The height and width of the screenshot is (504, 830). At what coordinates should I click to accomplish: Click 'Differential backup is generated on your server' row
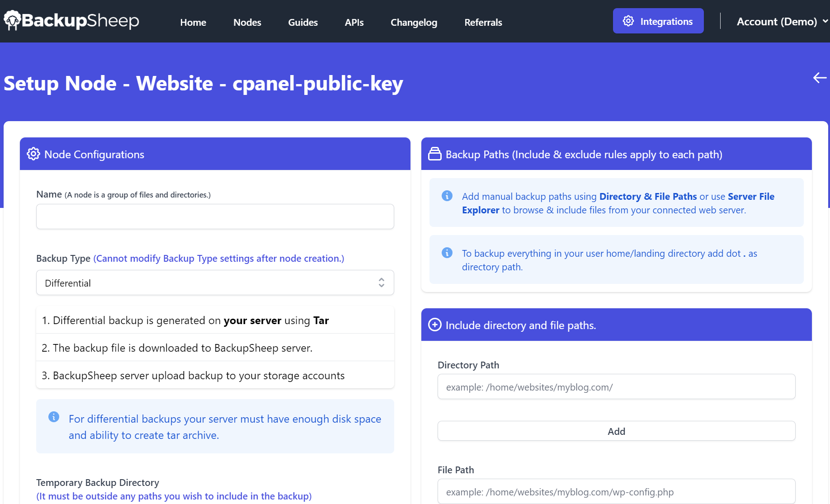215,320
